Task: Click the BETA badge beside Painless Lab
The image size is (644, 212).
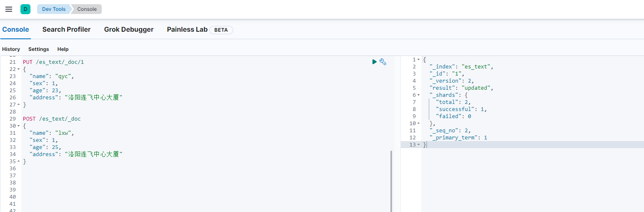Action: [x=221, y=30]
